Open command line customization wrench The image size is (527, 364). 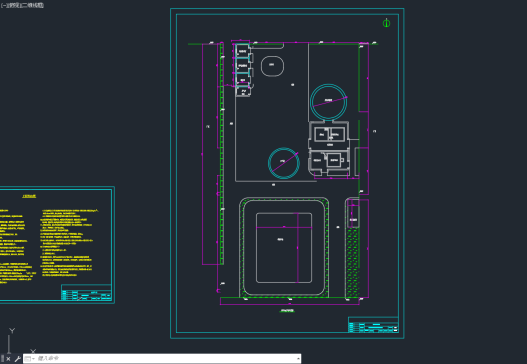click(18, 359)
